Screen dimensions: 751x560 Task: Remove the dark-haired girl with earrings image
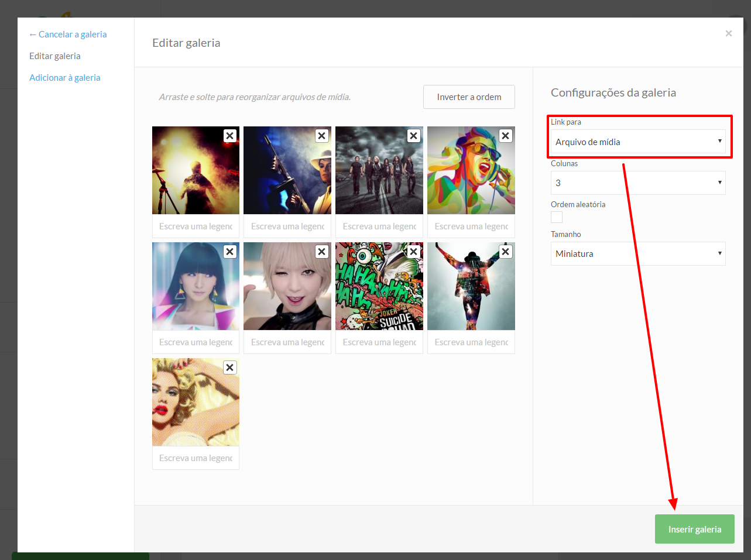[x=230, y=252]
